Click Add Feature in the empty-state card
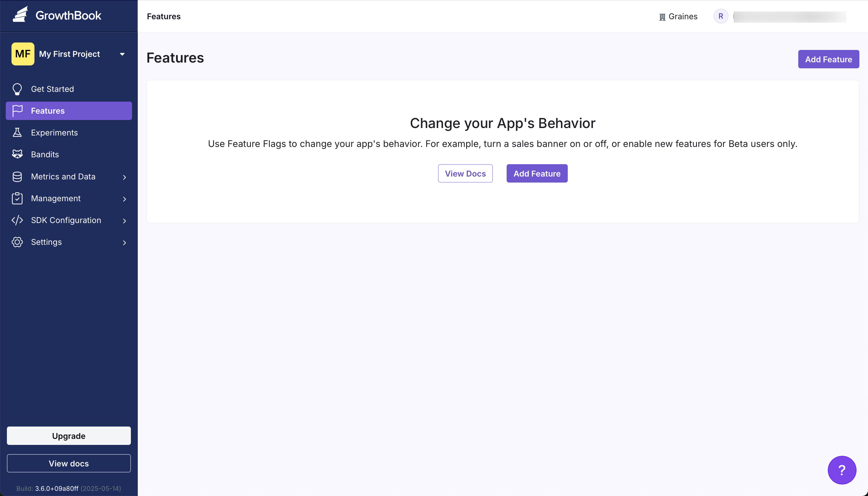The height and width of the screenshot is (496, 868). point(537,173)
